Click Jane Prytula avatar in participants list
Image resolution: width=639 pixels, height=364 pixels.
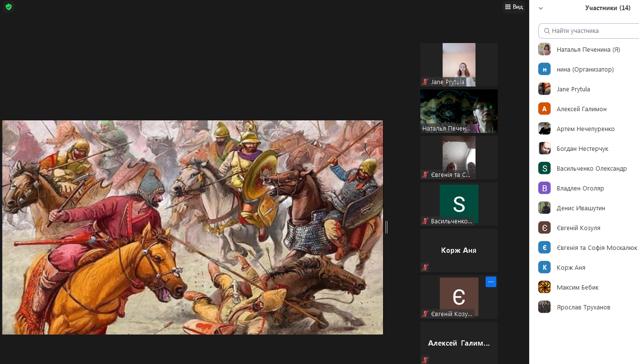(x=544, y=89)
